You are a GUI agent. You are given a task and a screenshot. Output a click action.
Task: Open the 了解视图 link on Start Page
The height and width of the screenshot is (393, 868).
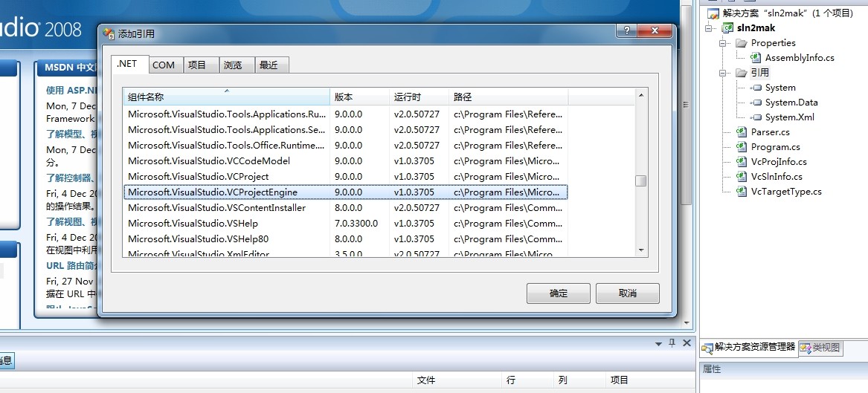[71, 222]
